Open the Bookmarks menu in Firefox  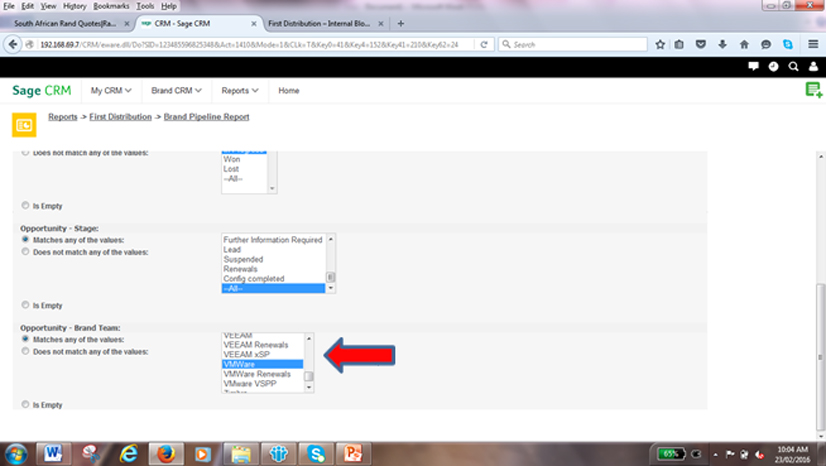coord(111,6)
